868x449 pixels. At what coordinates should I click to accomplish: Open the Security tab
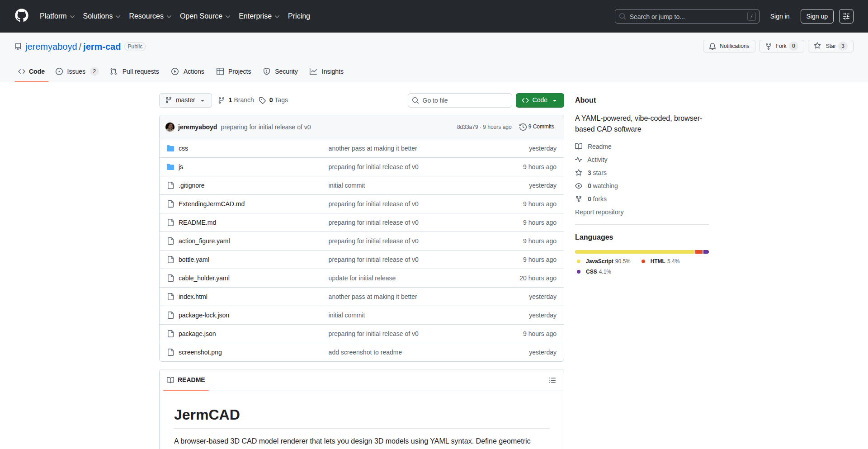(x=281, y=71)
